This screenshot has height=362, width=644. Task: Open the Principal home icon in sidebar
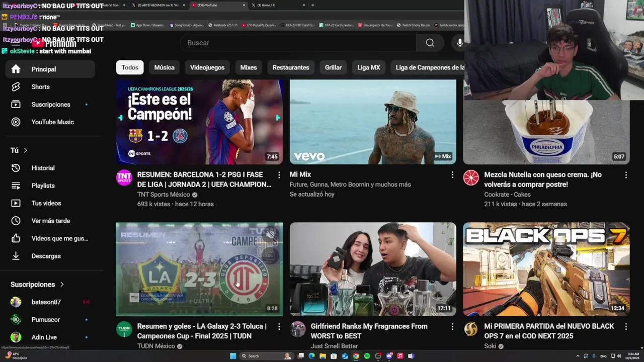pos(16,69)
